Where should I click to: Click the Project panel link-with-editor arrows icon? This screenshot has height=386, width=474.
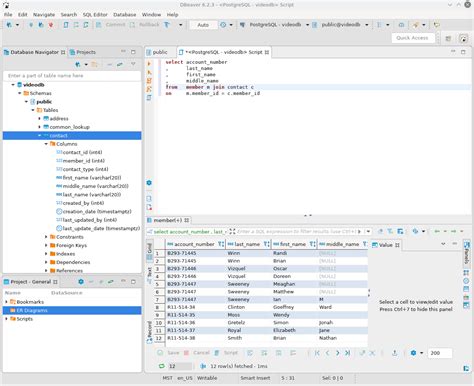[111, 282]
